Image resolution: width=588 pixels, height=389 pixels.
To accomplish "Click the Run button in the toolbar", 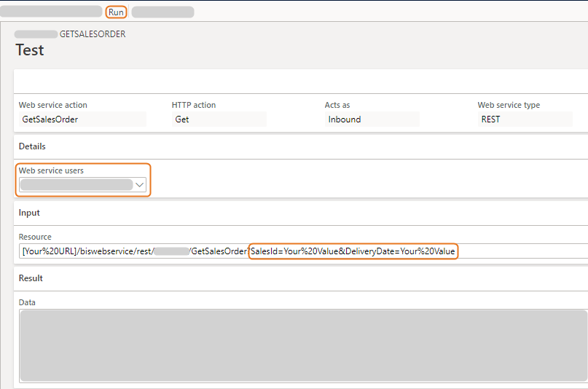I will tap(116, 12).
